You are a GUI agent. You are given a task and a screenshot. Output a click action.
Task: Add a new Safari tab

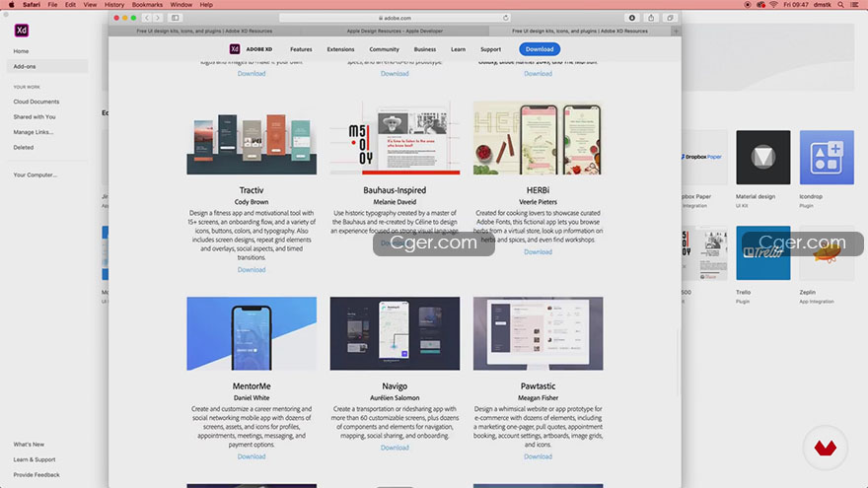click(x=676, y=31)
